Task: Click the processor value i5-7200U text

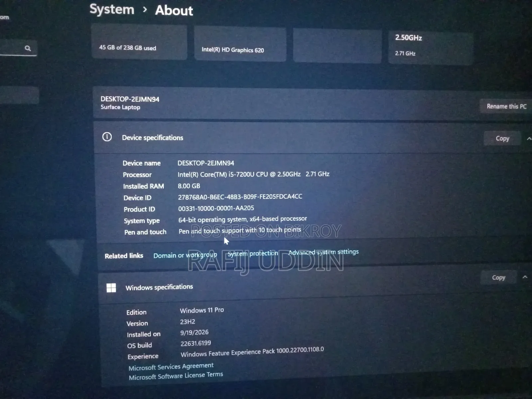Action: [x=253, y=174]
